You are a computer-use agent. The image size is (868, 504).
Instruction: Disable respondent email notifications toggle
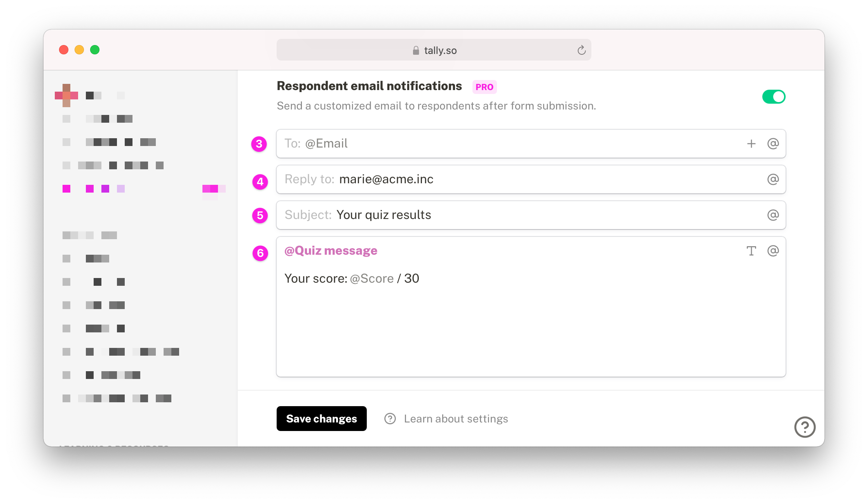pos(774,97)
